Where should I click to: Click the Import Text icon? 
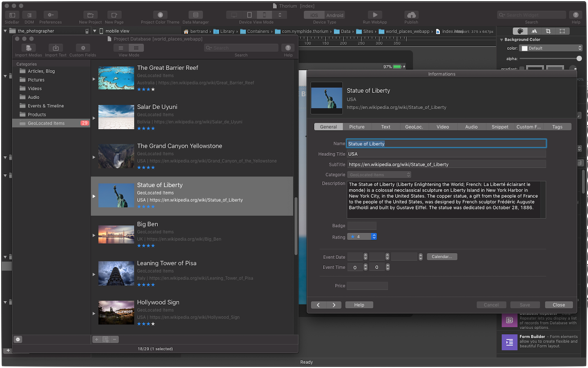(56, 48)
